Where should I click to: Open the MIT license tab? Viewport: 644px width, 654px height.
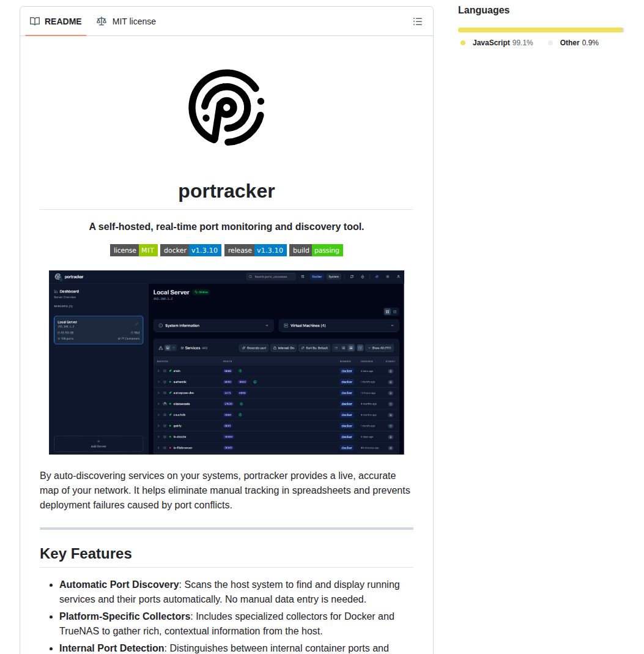click(126, 21)
